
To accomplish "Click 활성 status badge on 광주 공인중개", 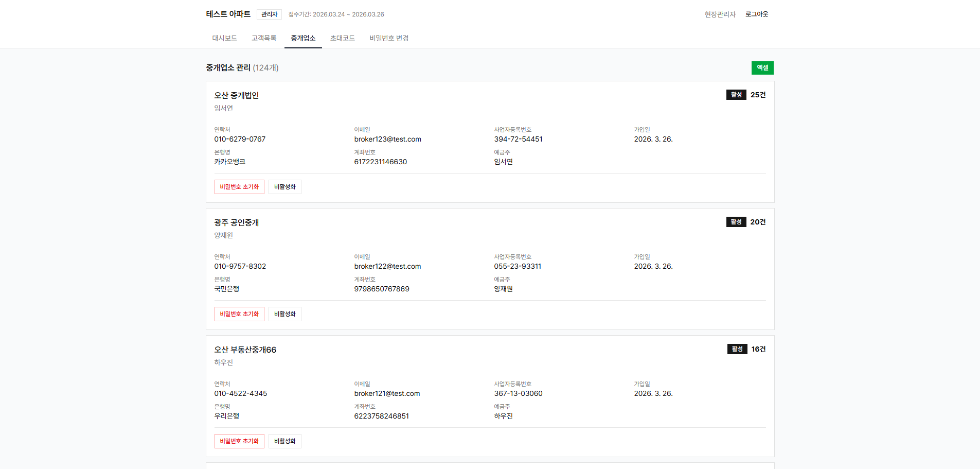I will pyautogui.click(x=736, y=222).
